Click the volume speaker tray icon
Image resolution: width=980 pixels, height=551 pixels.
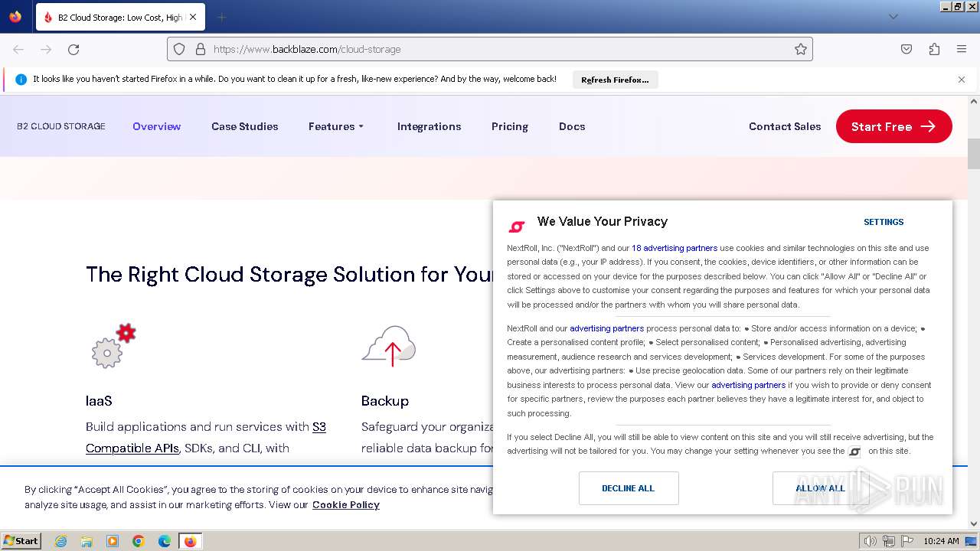[870, 541]
